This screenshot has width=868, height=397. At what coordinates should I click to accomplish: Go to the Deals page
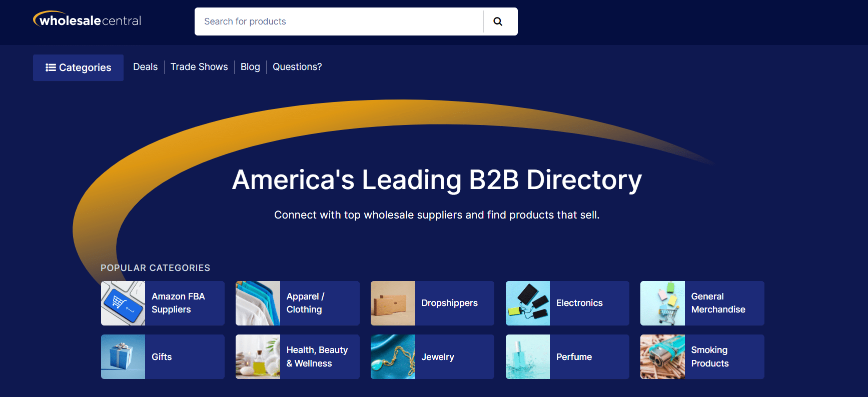[145, 67]
